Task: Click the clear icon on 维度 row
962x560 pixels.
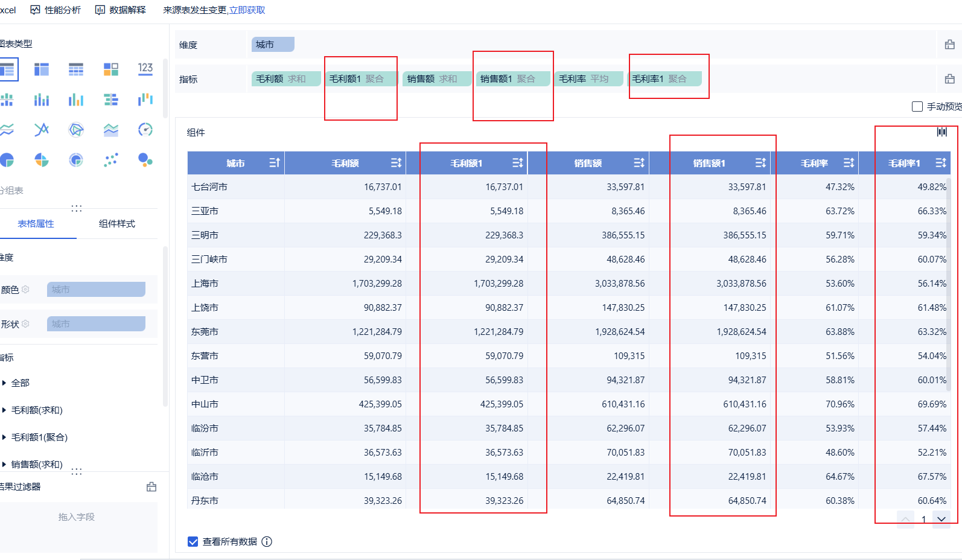Action: pyautogui.click(x=950, y=45)
